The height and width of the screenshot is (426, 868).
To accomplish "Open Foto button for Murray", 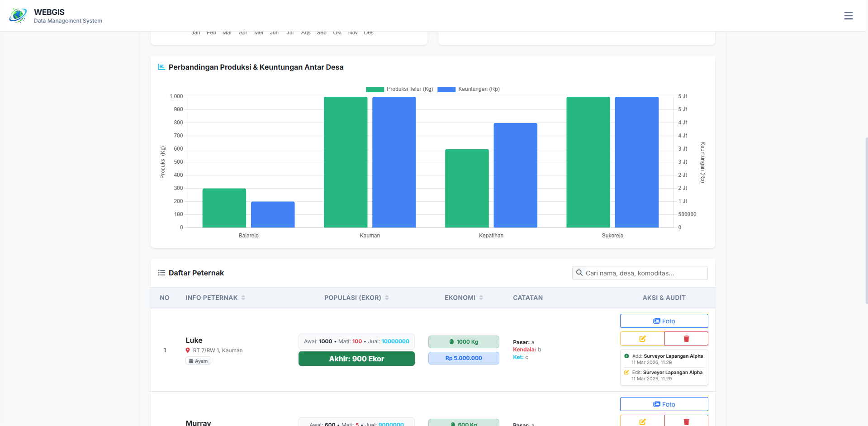I will (x=664, y=404).
